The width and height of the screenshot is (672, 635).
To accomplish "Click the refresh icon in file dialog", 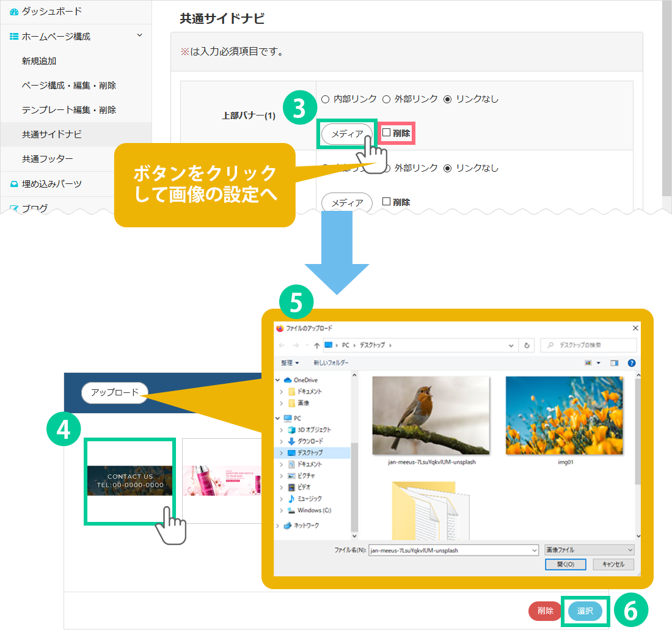I will tap(527, 345).
